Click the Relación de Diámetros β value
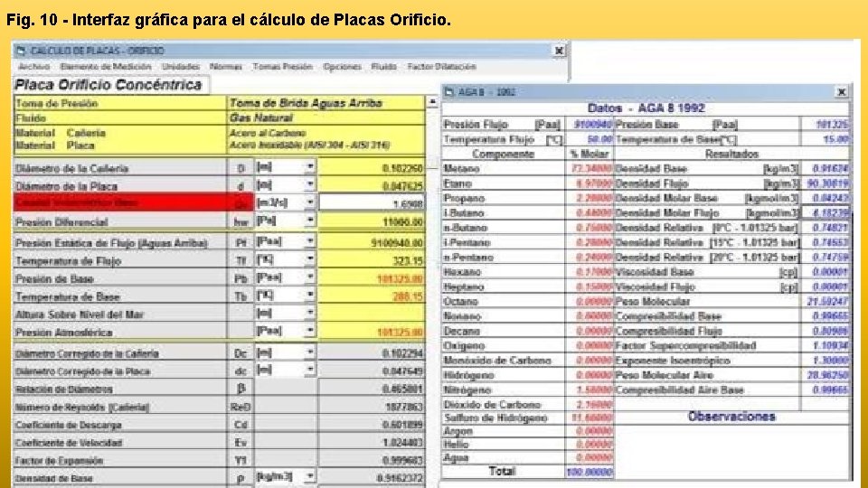This screenshot has width=868, height=488. click(x=372, y=389)
